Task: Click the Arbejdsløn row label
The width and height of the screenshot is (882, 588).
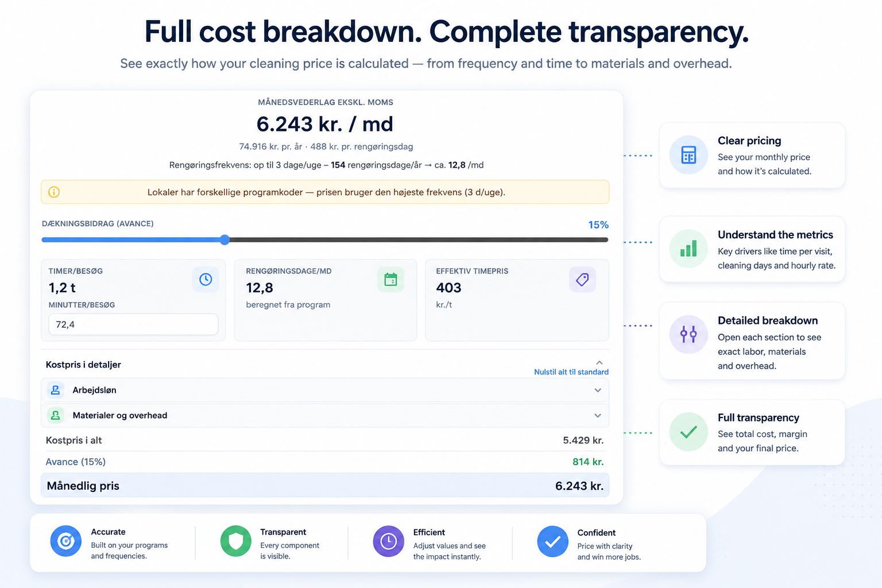Action: [95, 390]
